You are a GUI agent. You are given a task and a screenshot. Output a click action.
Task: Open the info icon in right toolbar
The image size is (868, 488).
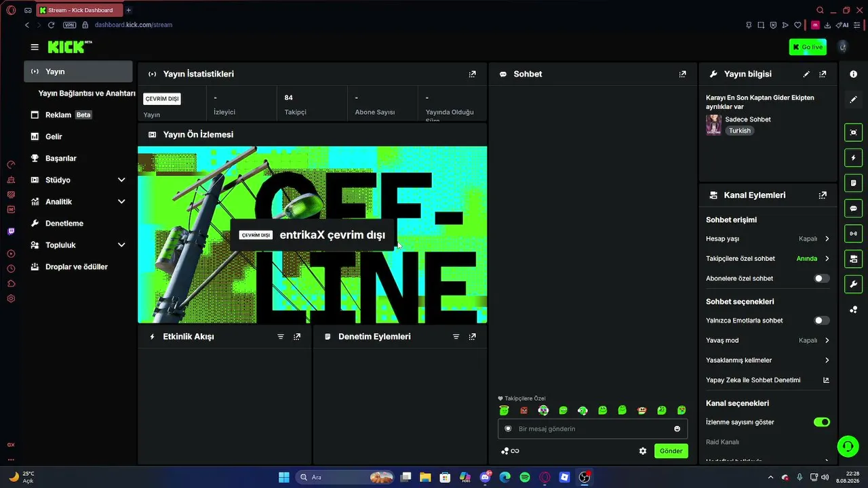[853, 74]
